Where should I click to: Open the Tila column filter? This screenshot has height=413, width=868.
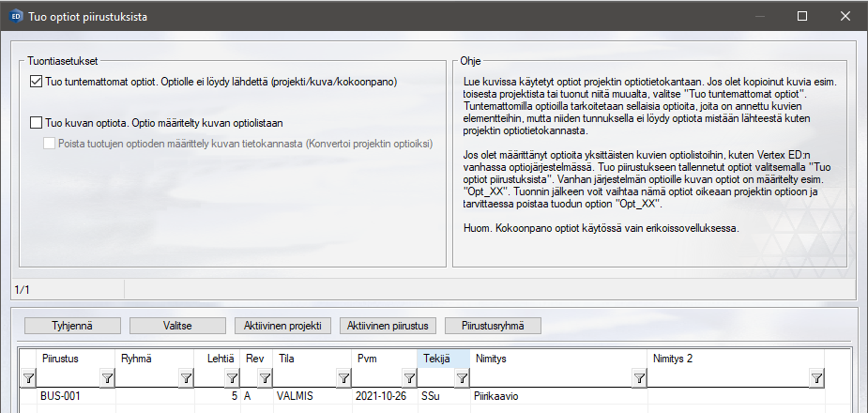pos(343,377)
